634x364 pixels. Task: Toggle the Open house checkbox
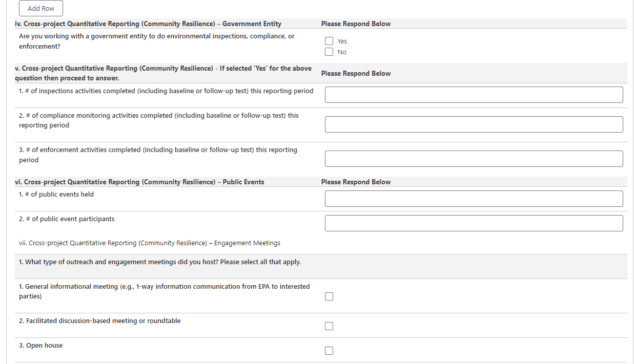(x=329, y=351)
